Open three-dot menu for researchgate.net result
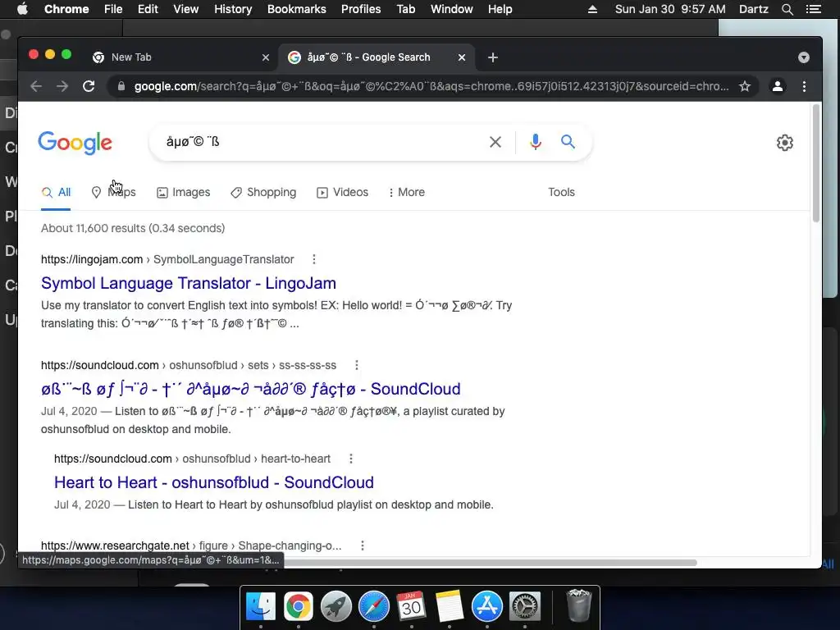Image resolution: width=840 pixels, height=630 pixels. [x=363, y=546]
